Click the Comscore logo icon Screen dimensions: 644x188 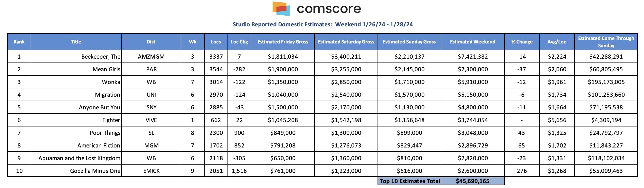pyautogui.click(x=281, y=9)
